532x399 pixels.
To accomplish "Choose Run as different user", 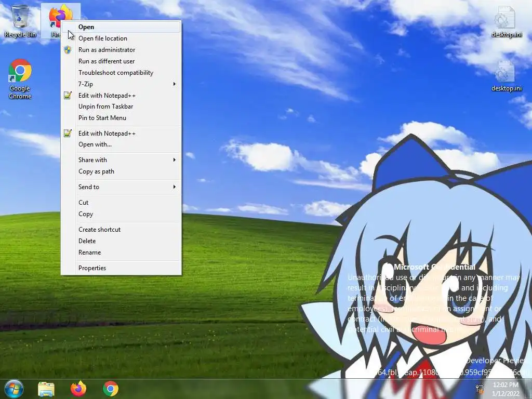I will point(121,61).
